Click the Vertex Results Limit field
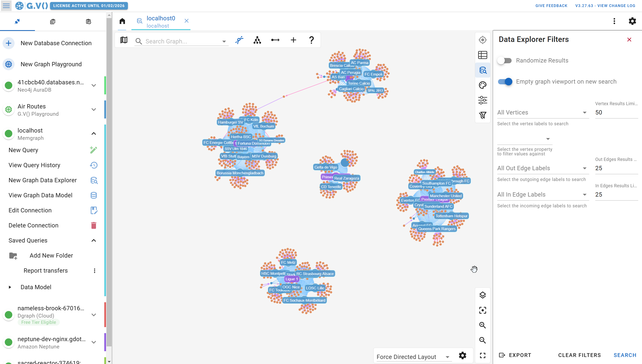The height and width of the screenshot is (364, 642). (616, 112)
